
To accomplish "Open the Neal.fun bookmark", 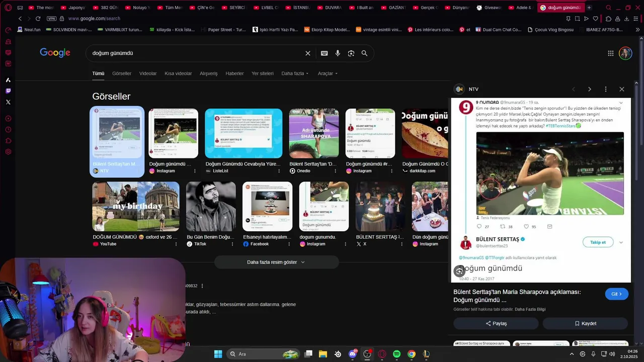I will [x=28, y=30].
